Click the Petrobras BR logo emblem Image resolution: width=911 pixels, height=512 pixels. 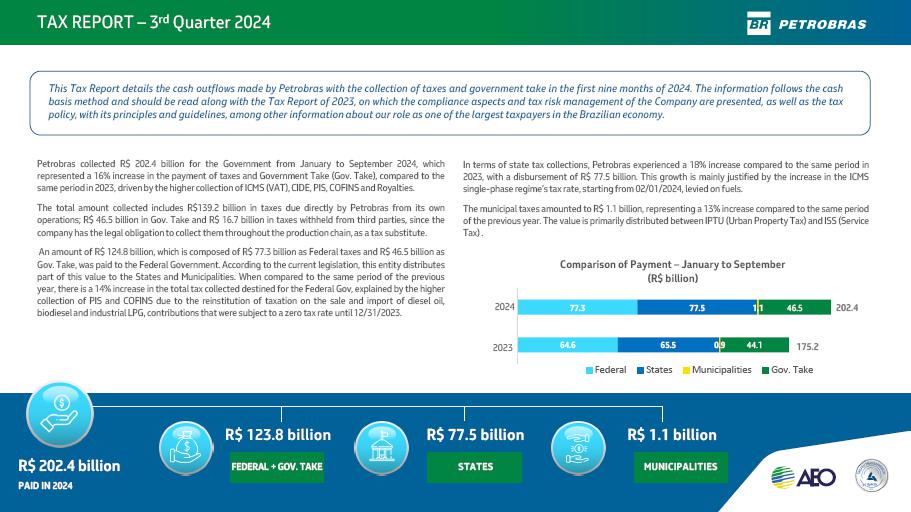pos(760,23)
